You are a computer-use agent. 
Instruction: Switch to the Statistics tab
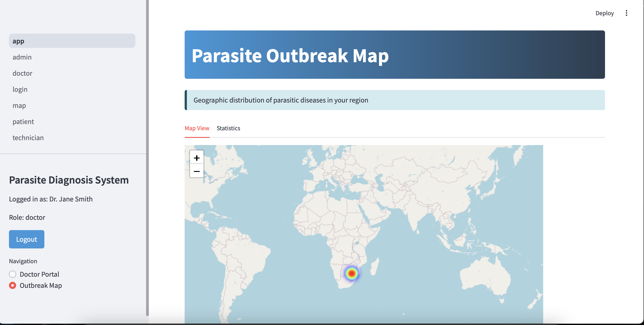tap(228, 128)
